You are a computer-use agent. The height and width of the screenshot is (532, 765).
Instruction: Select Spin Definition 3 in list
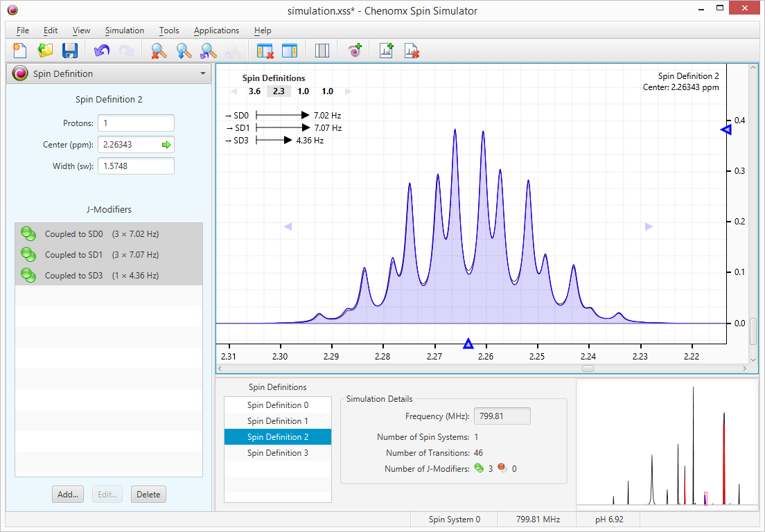pyautogui.click(x=278, y=453)
